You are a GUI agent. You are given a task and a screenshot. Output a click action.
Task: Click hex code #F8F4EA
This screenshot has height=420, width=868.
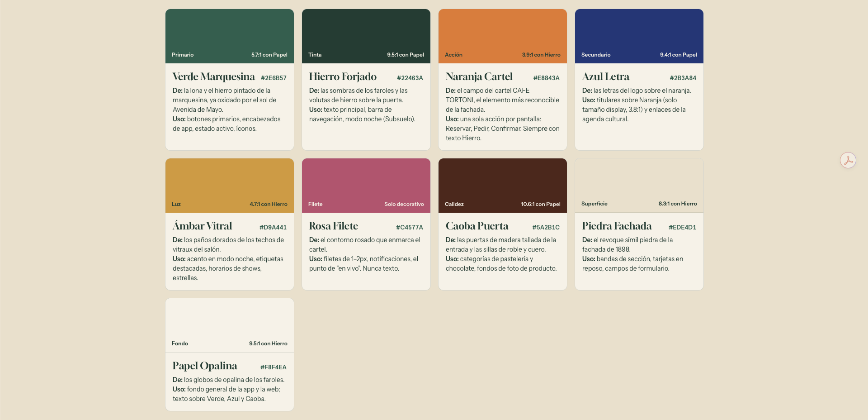click(274, 367)
